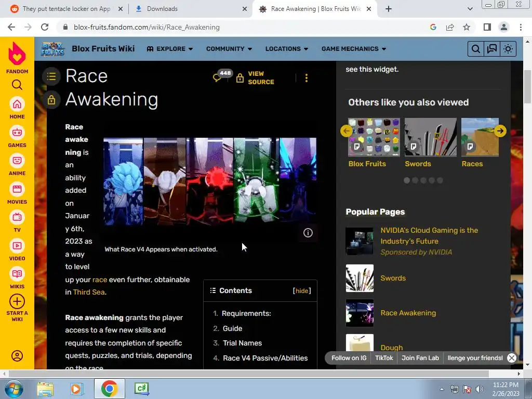Screen dimensions: 532x399
Task: Go to the next carousel item with the right arrow
Action: point(500,131)
